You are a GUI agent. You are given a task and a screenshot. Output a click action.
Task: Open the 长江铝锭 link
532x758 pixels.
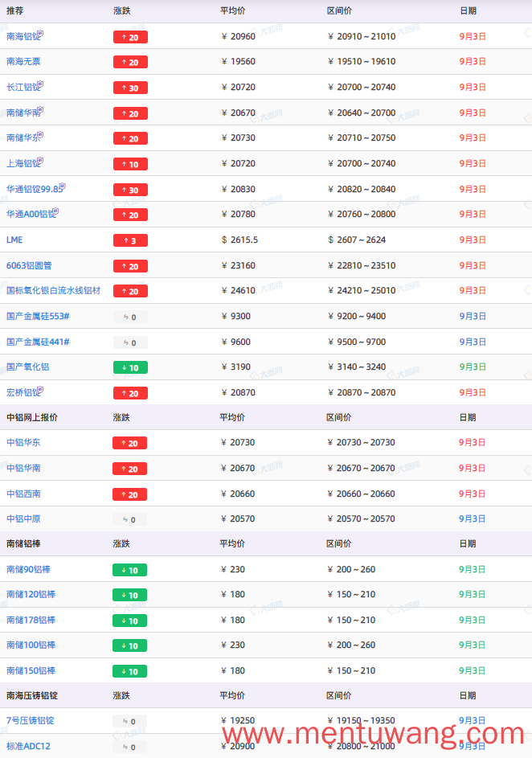tap(23, 87)
